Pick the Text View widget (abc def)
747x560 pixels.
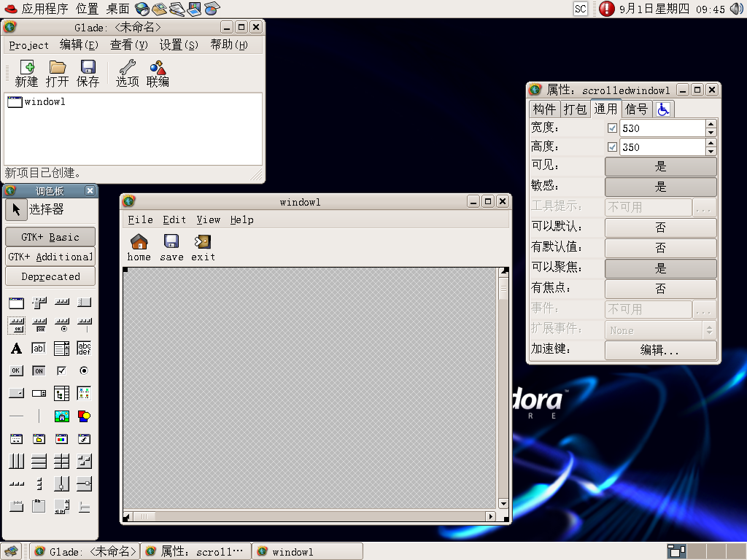point(85,348)
